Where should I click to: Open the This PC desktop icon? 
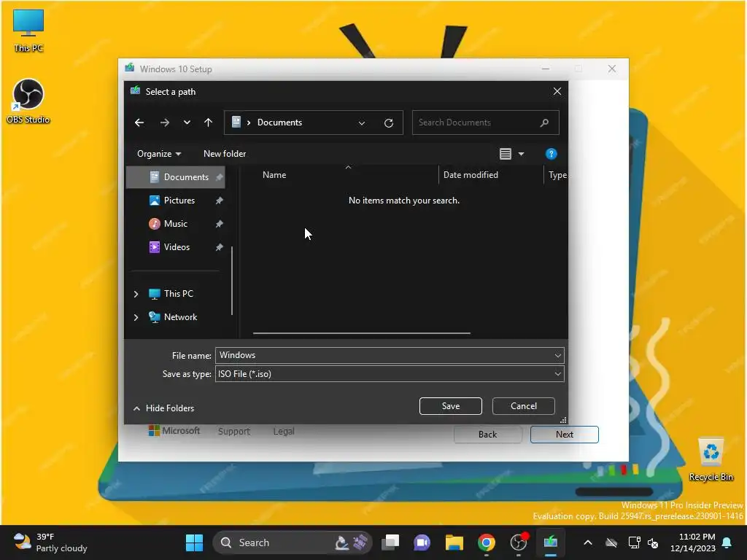click(28, 31)
